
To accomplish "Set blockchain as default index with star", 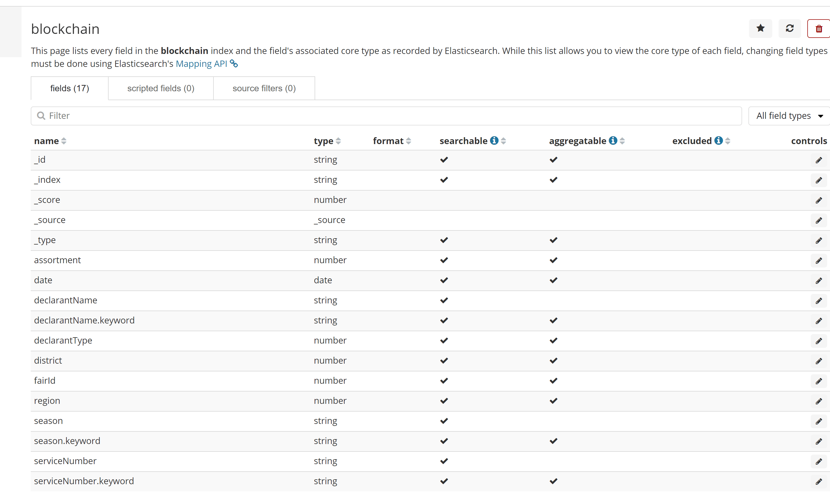I will click(x=760, y=29).
